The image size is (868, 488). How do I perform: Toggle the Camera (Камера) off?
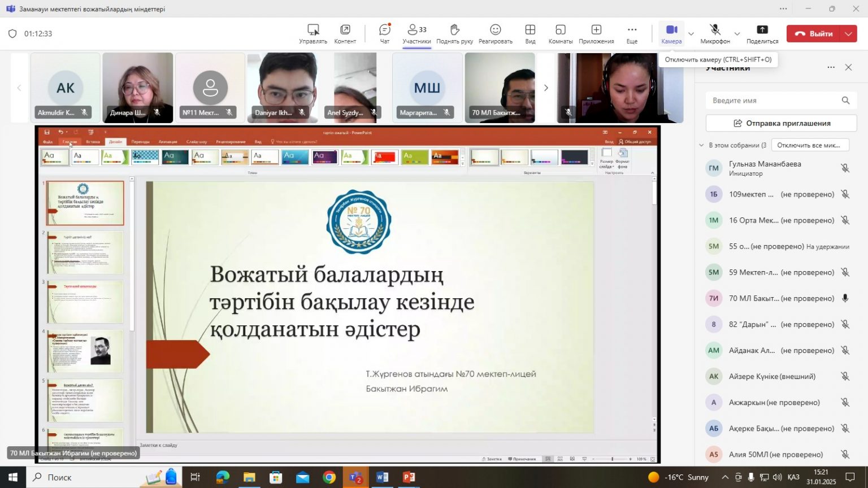[671, 33]
